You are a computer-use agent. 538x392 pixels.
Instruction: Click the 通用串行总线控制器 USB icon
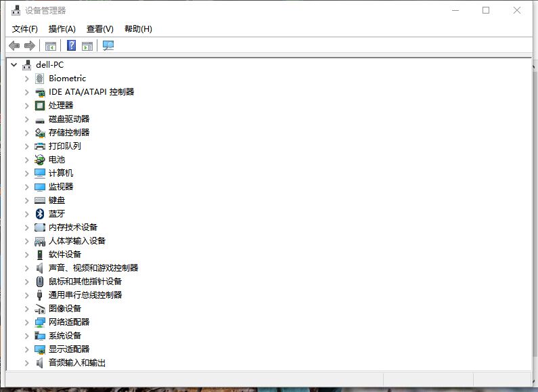(x=39, y=295)
